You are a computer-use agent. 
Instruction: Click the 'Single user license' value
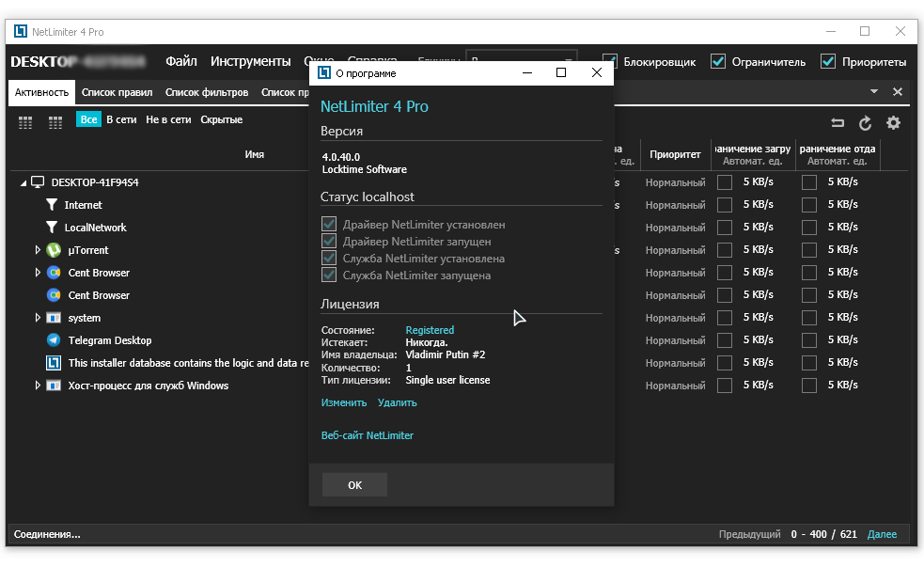click(447, 380)
